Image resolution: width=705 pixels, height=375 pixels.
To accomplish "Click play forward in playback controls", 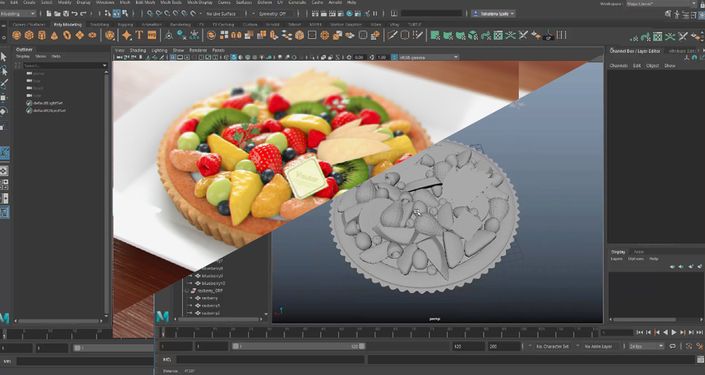I will [674, 333].
